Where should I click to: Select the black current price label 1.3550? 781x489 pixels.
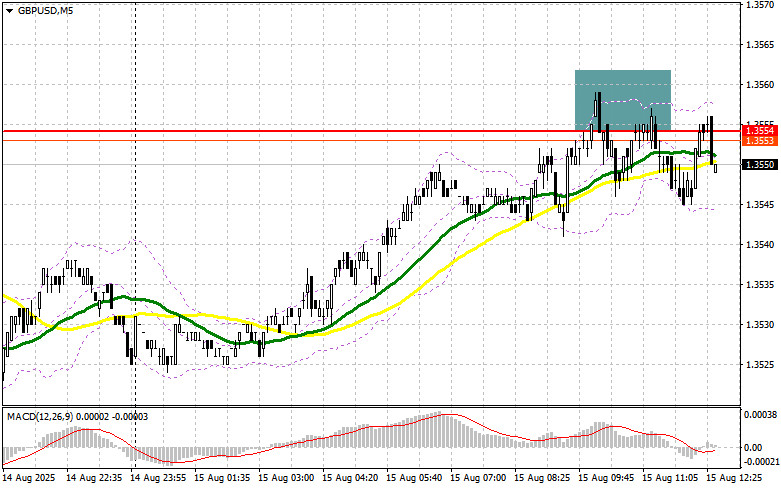pyautogui.click(x=760, y=165)
